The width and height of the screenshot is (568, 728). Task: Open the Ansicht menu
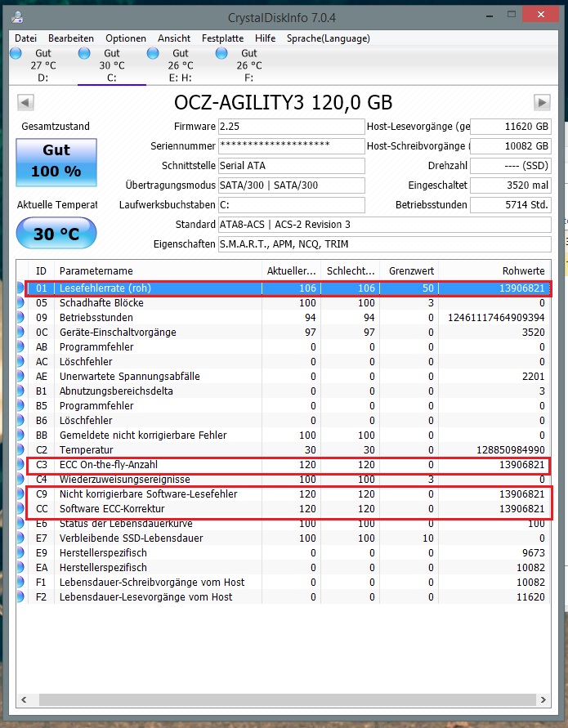(174, 38)
